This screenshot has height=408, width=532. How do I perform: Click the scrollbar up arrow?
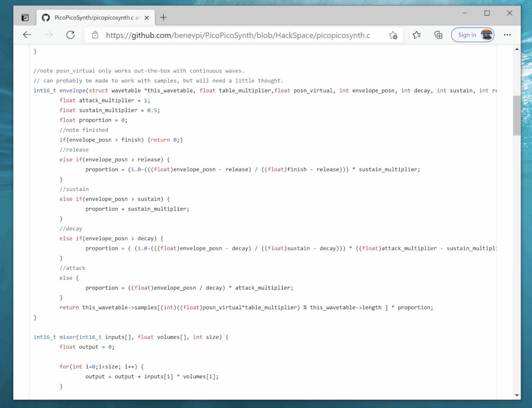coord(517,49)
